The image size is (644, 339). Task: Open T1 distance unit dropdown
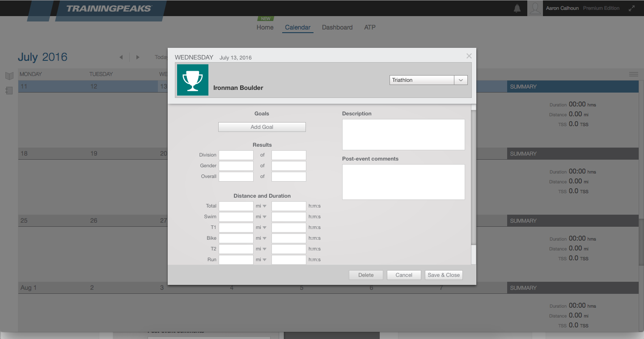click(261, 228)
